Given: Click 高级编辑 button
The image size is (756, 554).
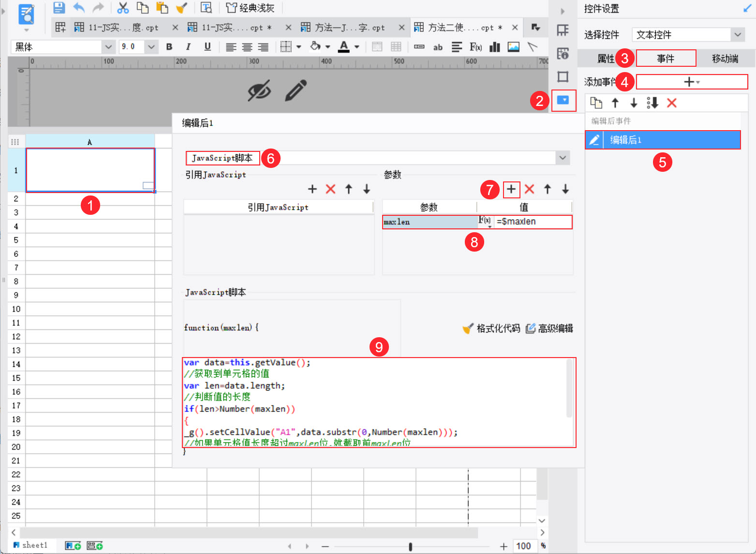Looking at the screenshot, I should (x=549, y=328).
